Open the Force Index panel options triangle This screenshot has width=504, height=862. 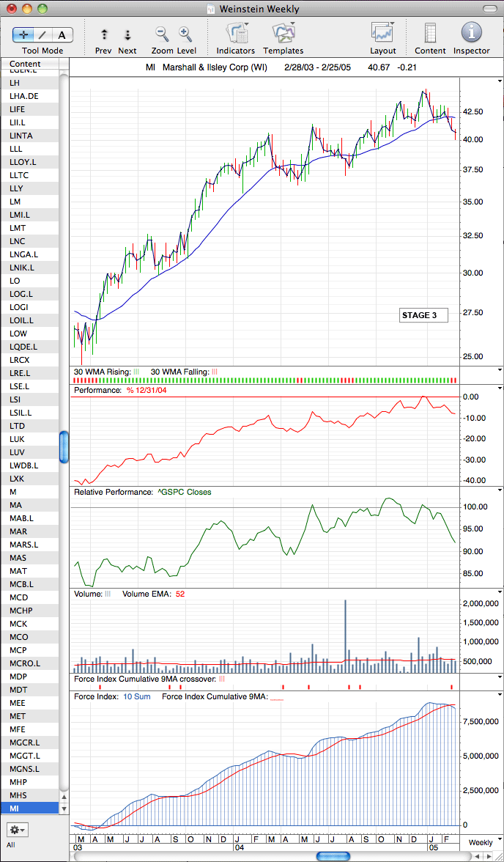coord(499,694)
